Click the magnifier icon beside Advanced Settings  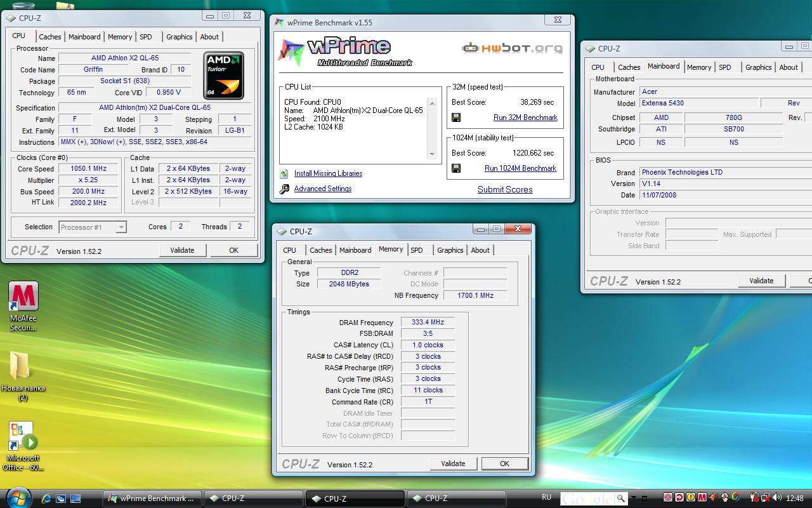point(284,189)
